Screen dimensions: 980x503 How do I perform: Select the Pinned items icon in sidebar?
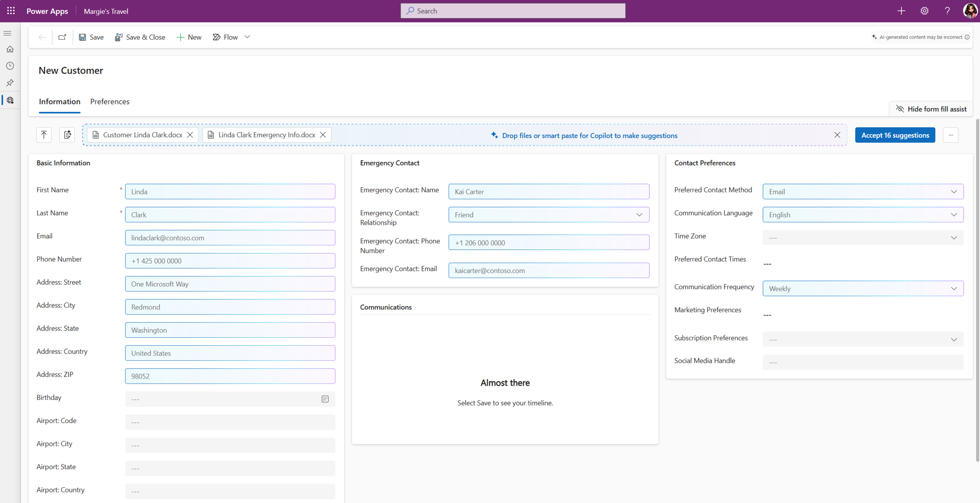pyautogui.click(x=10, y=83)
